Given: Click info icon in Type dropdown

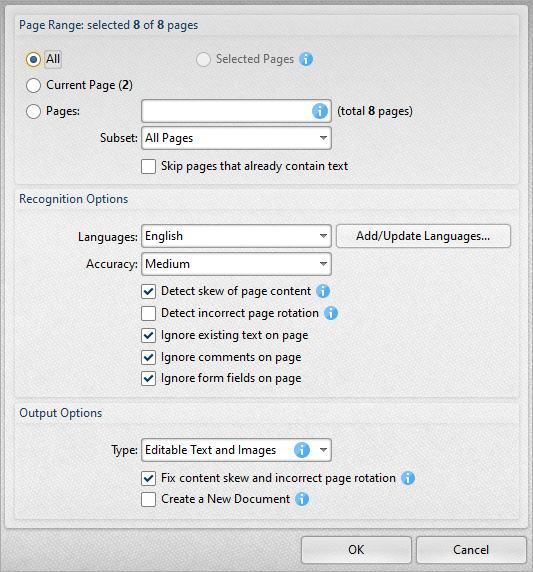Looking at the screenshot, I should pos(302,450).
